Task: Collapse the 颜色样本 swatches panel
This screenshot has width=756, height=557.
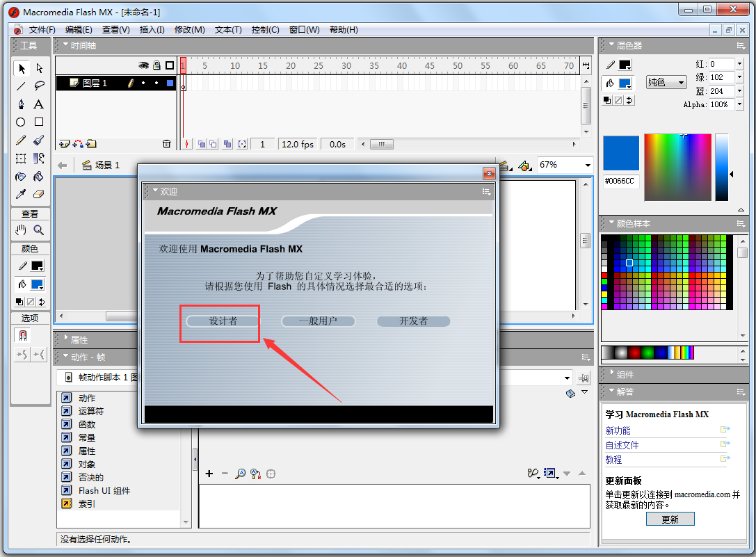Action: [x=611, y=223]
